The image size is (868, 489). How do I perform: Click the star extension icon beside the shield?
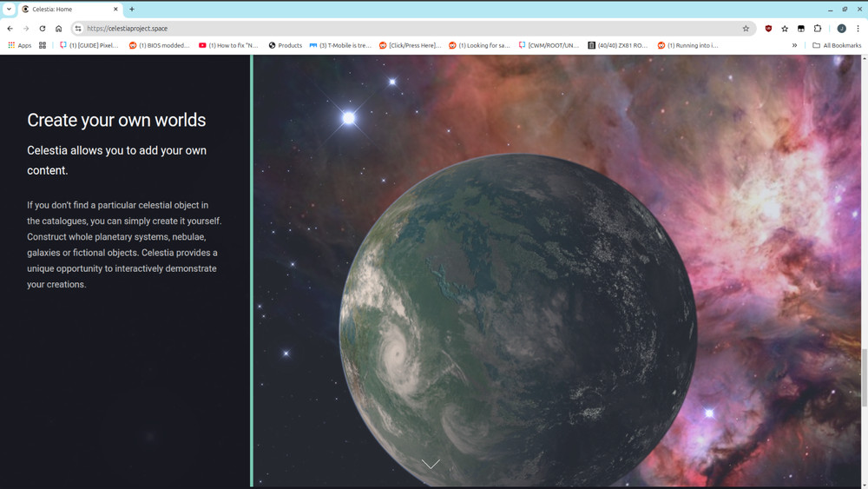click(x=785, y=29)
